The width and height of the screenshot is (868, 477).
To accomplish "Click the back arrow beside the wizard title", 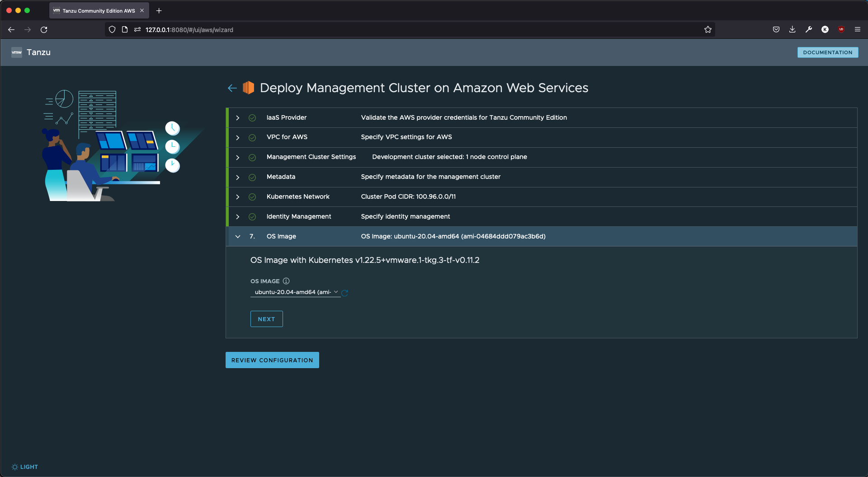I will click(x=232, y=88).
